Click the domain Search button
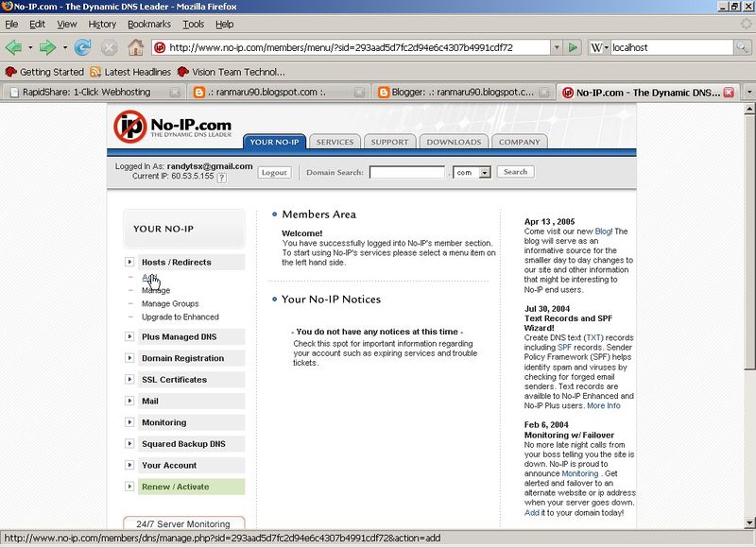 click(x=515, y=172)
